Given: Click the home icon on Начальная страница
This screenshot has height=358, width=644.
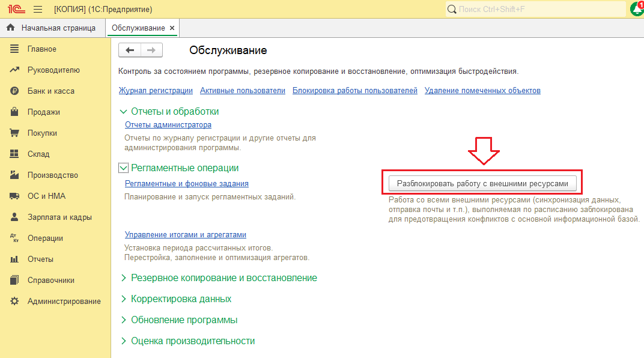Looking at the screenshot, I should coord(11,28).
